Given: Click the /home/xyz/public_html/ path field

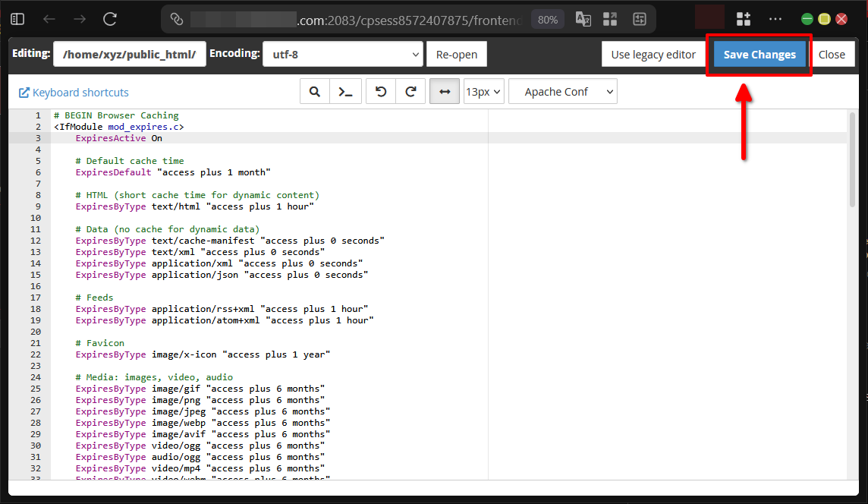Looking at the screenshot, I should [129, 54].
